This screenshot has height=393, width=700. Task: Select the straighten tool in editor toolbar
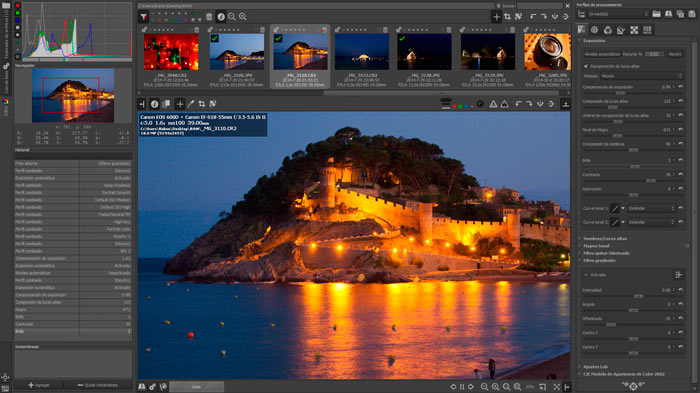pos(213,104)
